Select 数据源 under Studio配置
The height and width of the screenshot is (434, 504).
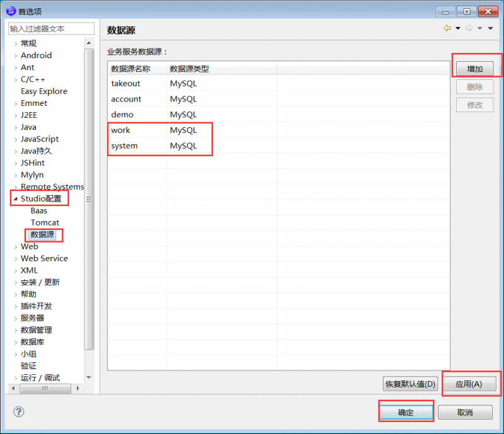tap(42, 234)
